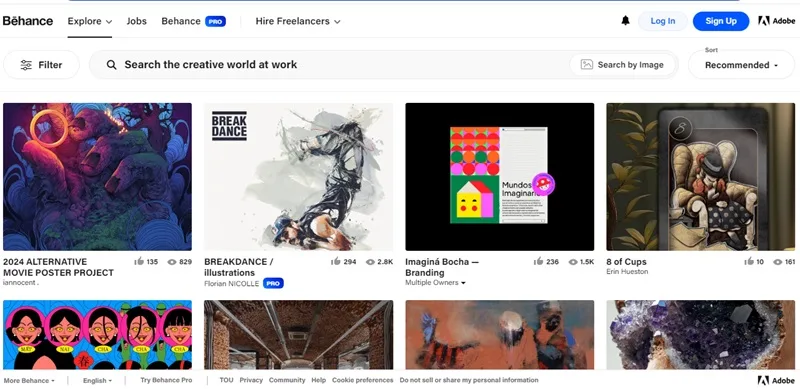800x389 pixels.
Task: Click title BREAKDANCE / illustrations
Action: (x=238, y=267)
